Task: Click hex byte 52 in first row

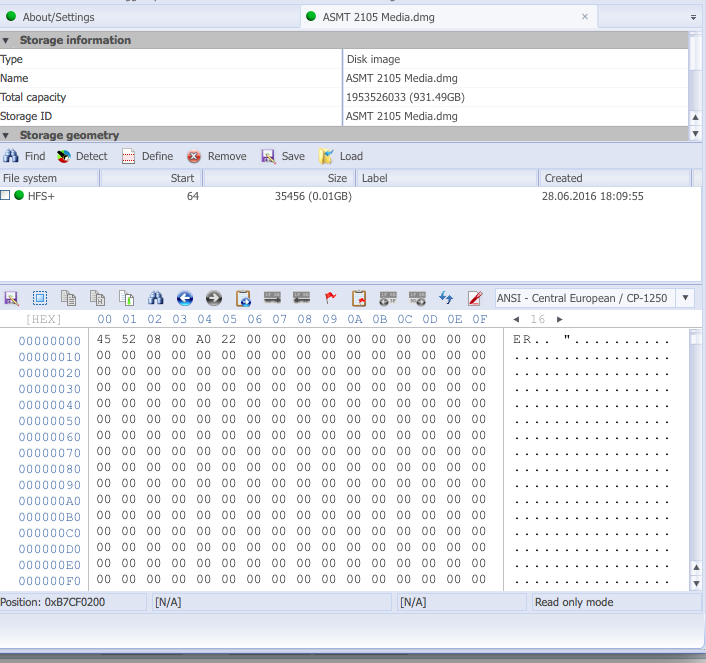Action: (128, 339)
